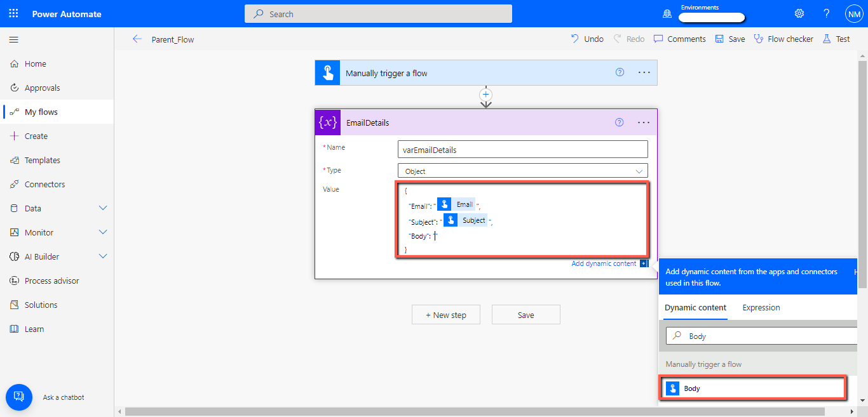This screenshot has height=417, width=868.
Task: Open the NM account avatar
Action: click(x=853, y=13)
